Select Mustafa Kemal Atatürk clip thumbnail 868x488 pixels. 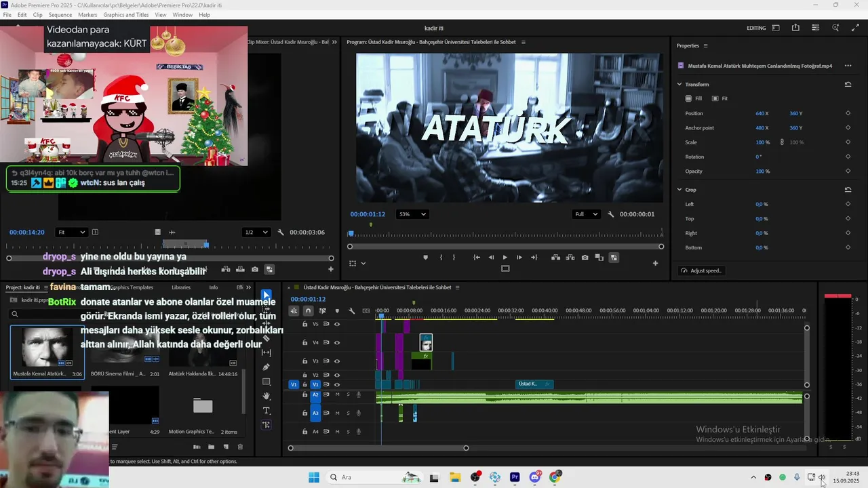47,348
